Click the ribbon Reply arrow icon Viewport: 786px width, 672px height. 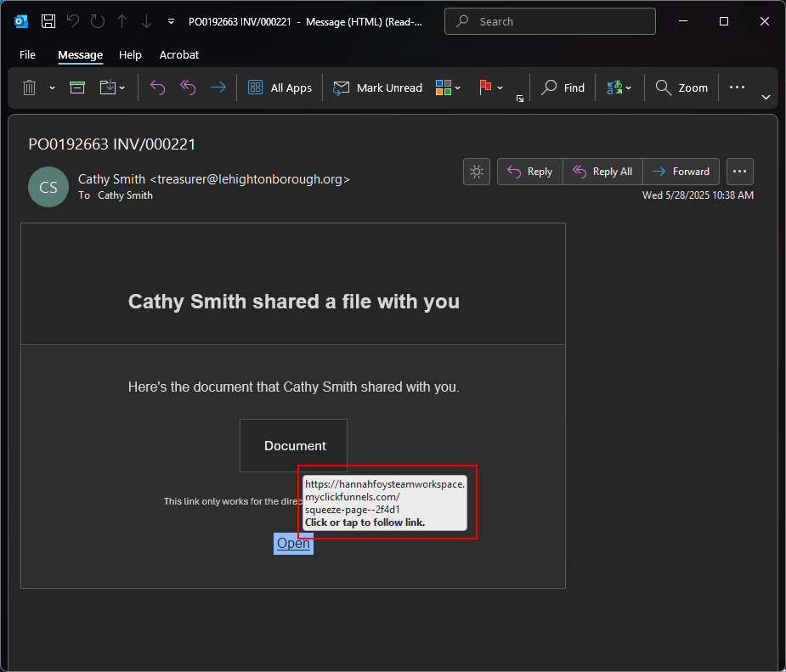point(157,88)
